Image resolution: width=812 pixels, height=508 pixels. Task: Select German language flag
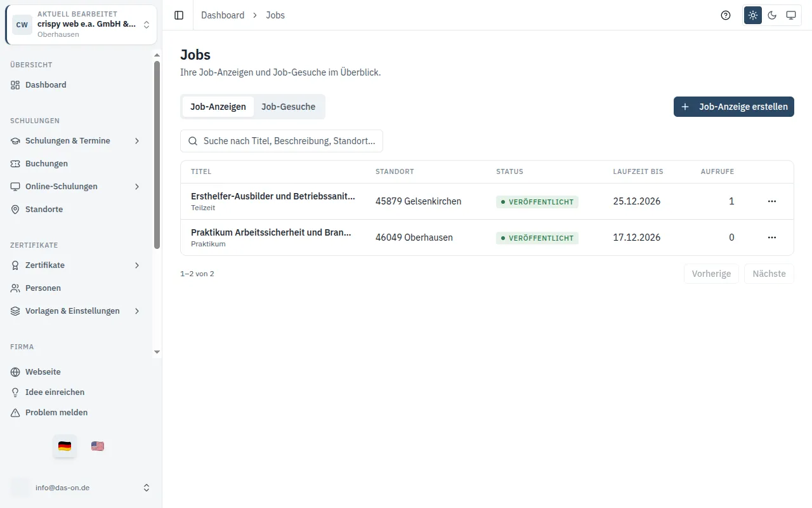tap(65, 446)
